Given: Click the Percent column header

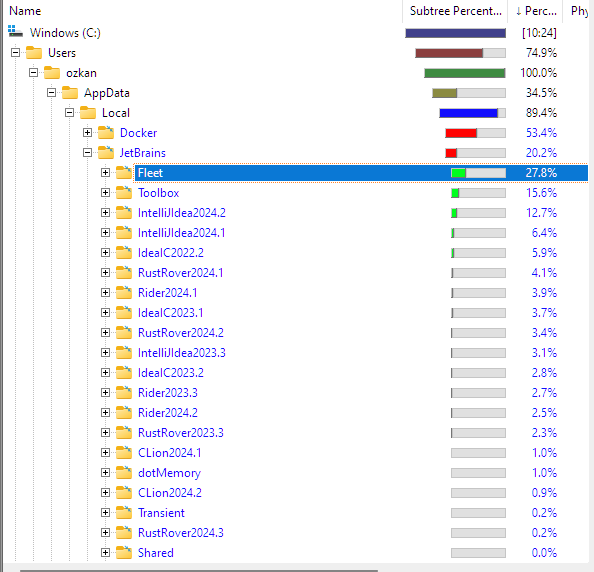Looking at the screenshot, I should pyautogui.click(x=536, y=11).
